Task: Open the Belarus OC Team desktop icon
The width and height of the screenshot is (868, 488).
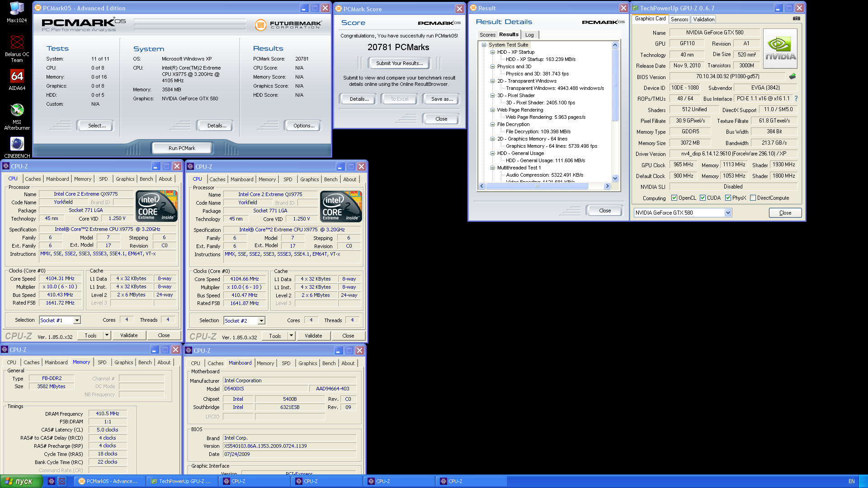Action: pos(17,49)
